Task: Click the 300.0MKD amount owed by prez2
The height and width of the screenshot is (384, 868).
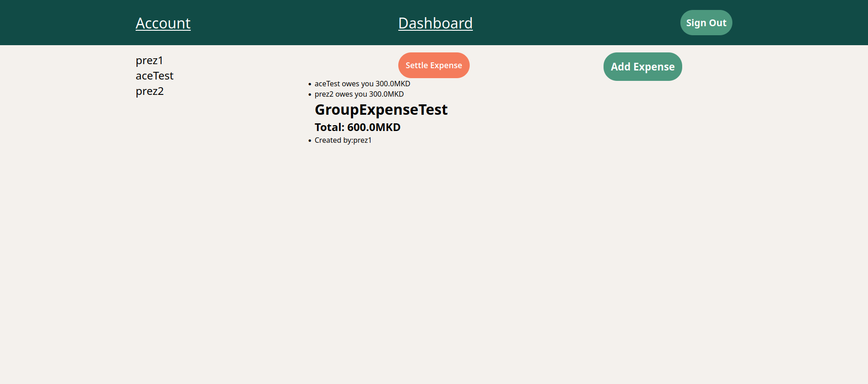Action: [x=386, y=94]
